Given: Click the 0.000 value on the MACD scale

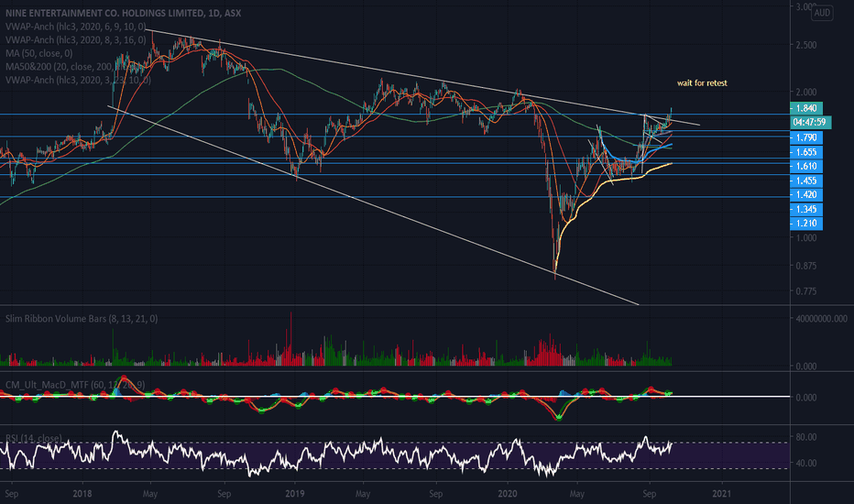Looking at the screenshot, I should (x=806, y=397).
